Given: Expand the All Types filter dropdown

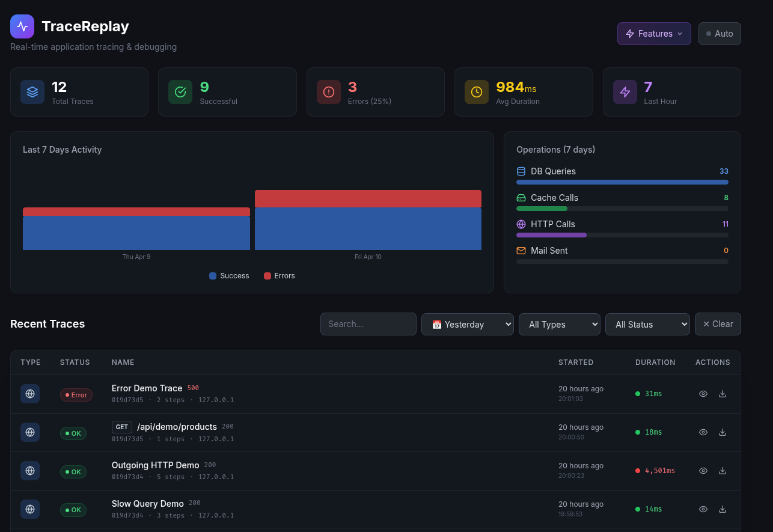Looking at the screenshot, I should pyautogui.click(x=559, y=324).
